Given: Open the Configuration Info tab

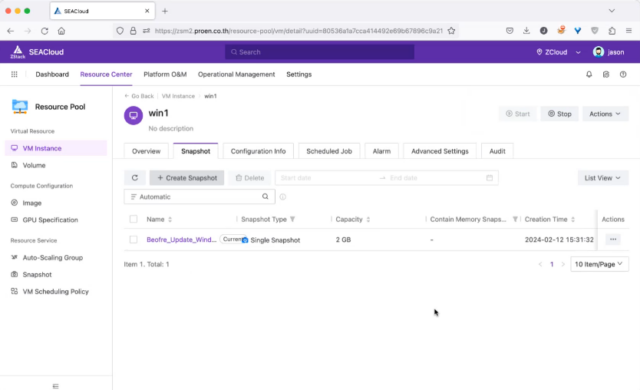Looking at the screenshot, I should (258, 151).
